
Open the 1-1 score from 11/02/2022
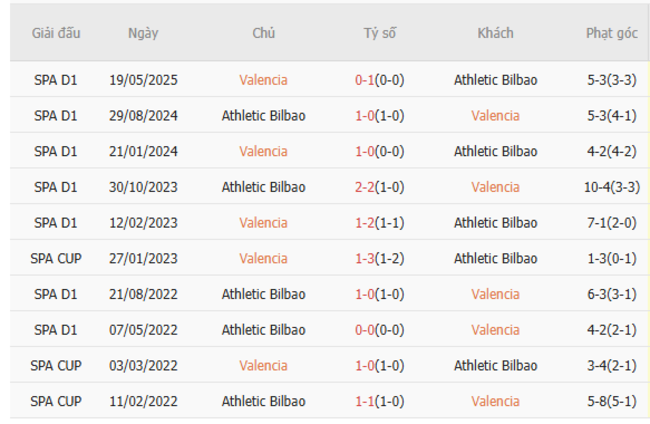365,401
